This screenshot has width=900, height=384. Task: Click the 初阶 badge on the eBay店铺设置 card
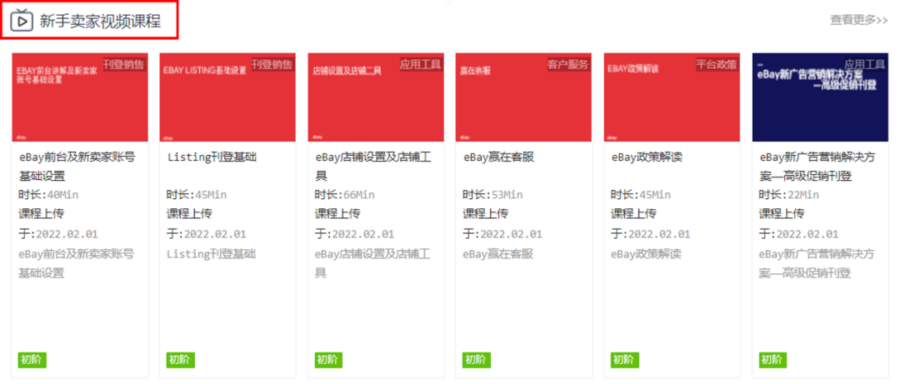point(328,360)
